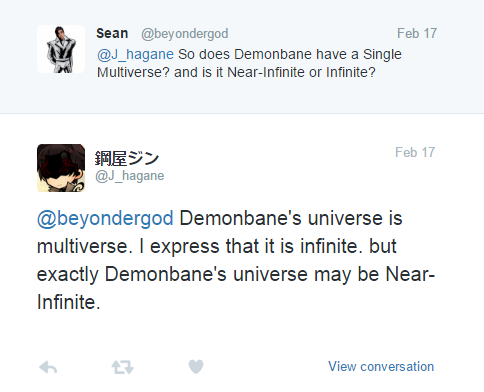Click the phrase 'Near-Infinite or Infinite?' in Sean's tweet
The width and height of the screenshot is (484, 392).
pyautogui.click(x=301, y=72)
